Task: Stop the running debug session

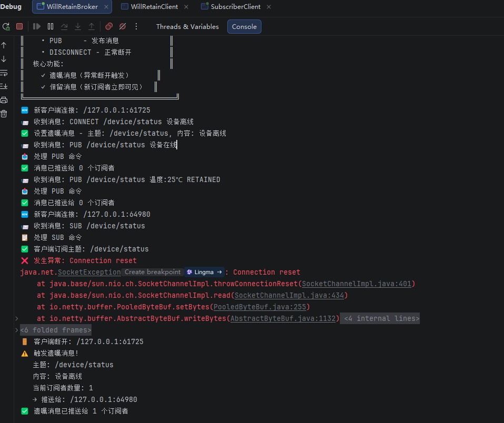Action: [x=19, y=26]
